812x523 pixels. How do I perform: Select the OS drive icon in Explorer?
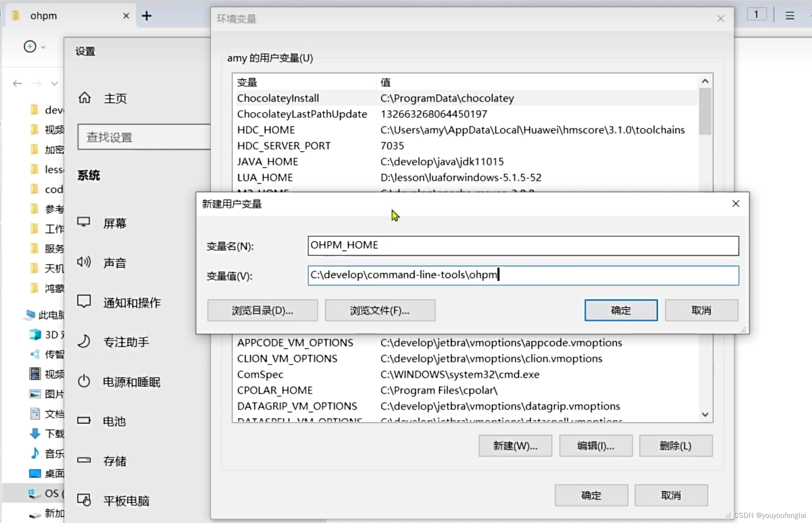(x=35, y=493)
